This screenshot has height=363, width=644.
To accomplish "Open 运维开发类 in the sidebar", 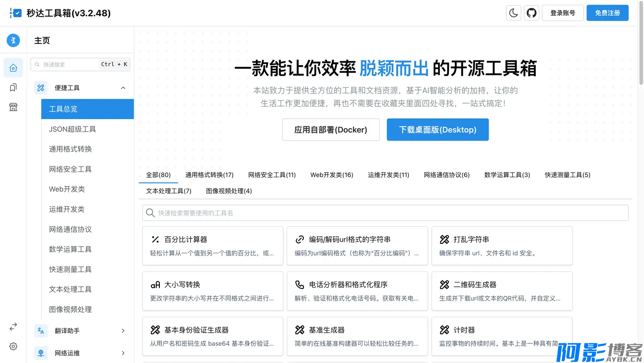I will 88,209.
